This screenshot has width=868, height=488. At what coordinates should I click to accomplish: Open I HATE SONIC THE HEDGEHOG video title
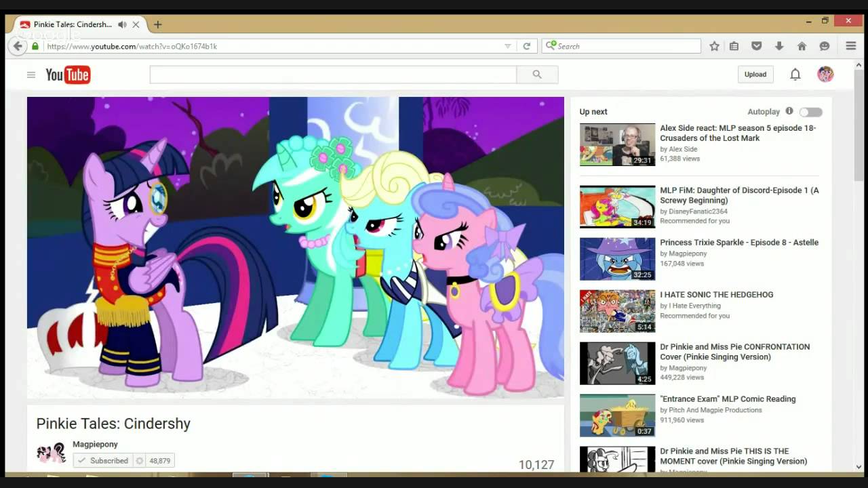pos(716,294)
